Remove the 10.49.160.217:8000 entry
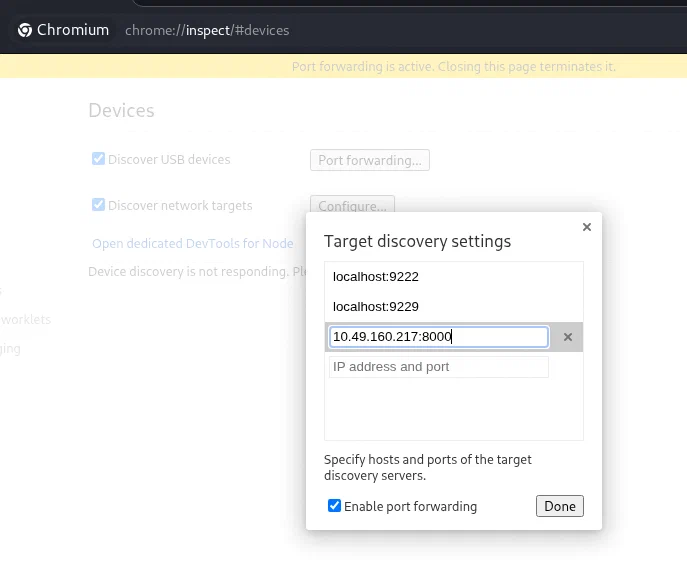This screenshot has height=567, width=687. [x=568, y=337]
